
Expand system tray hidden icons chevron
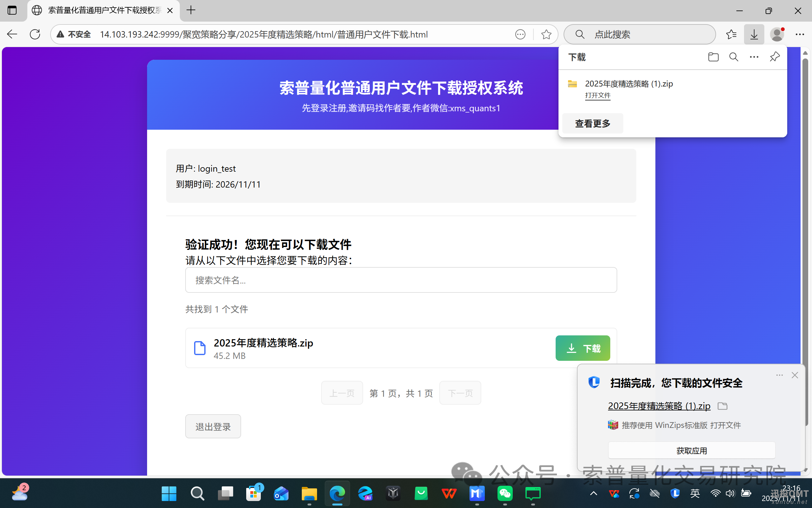click(x=593, y=494)
